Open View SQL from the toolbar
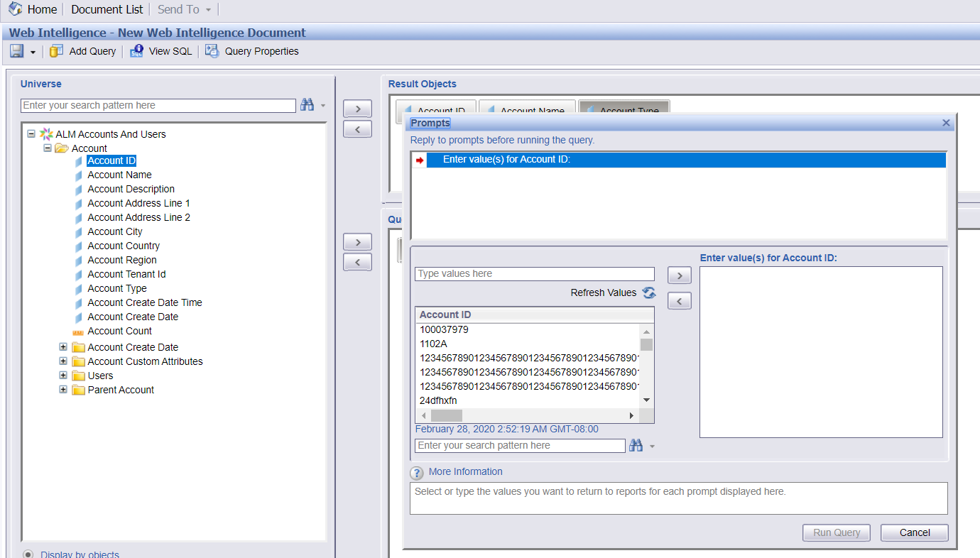Screen dimensions: 980x558 [x=161, y=51]
